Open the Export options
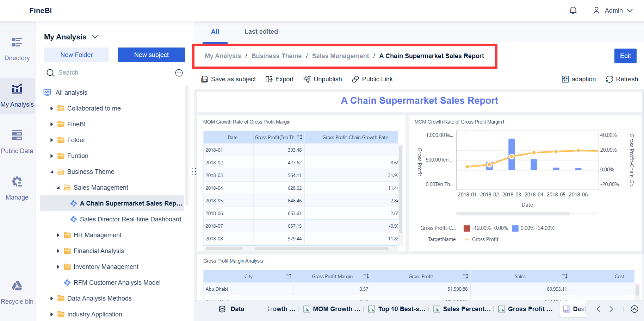 (279, 79)
